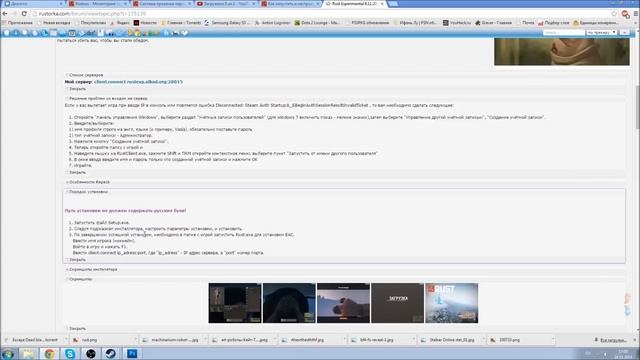Collapse the Список серверов spoiler
Screen dimensions: 640x360
(85, 75)
